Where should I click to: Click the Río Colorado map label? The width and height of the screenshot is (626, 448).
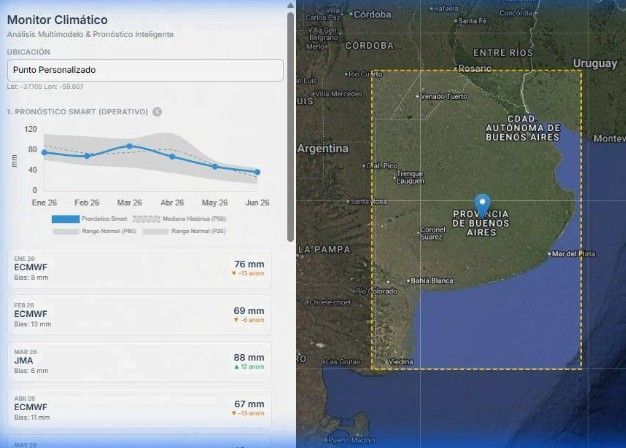[378, 291]
